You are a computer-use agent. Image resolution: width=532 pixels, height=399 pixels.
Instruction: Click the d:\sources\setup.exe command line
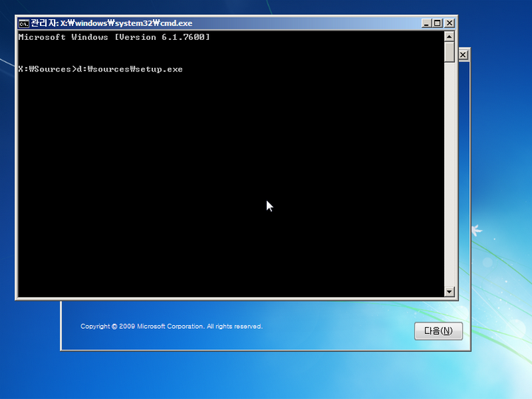click(100, 69)
